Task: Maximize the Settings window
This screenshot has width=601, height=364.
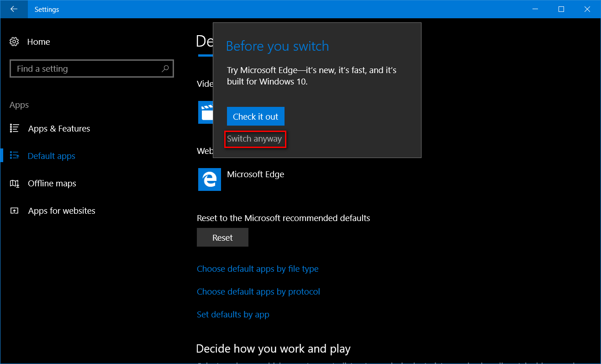Action: click(561, 9)
